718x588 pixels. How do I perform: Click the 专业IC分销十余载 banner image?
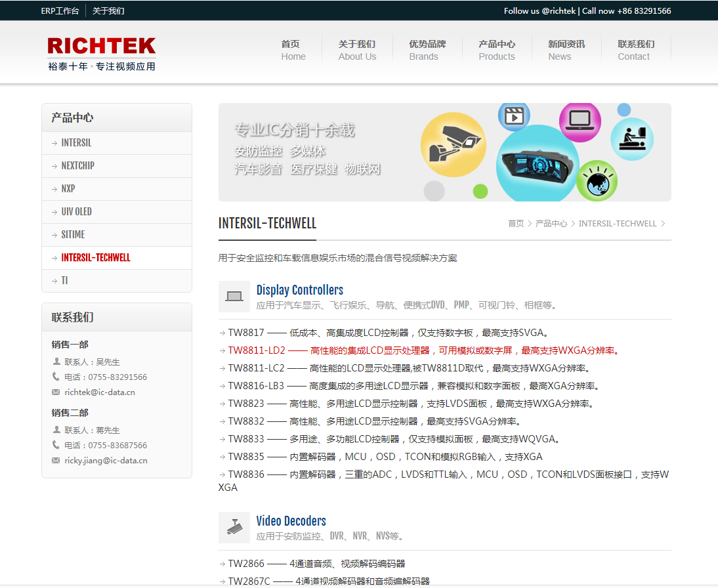coord(444,152)
